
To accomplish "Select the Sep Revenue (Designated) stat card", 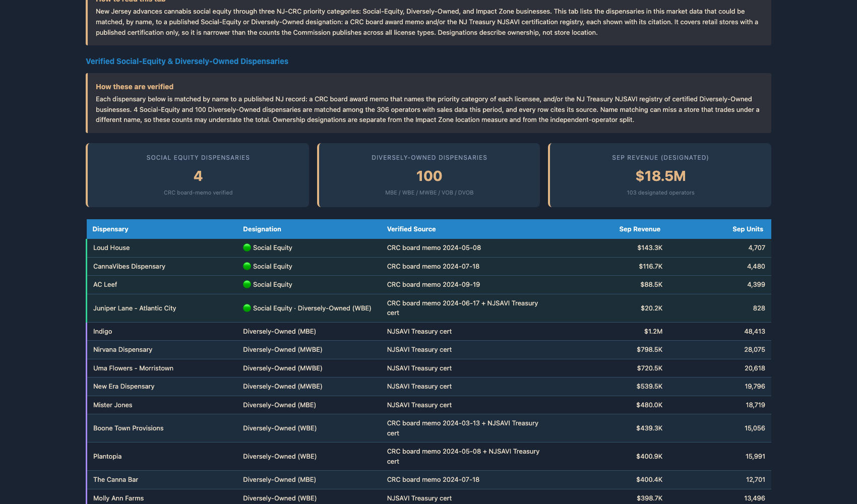I will (x=660, y=175).
